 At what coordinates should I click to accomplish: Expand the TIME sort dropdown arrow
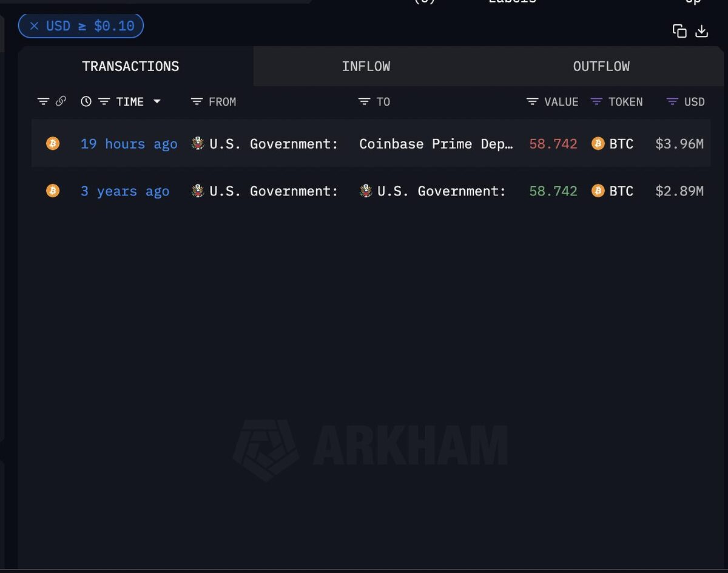[x=157, y=101]
